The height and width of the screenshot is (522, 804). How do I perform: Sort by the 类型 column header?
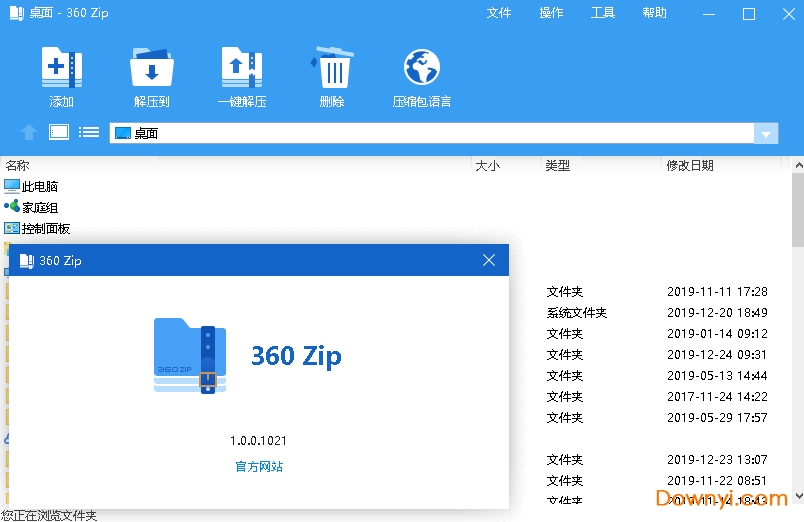pyautogui.click(x=558, y=166)
